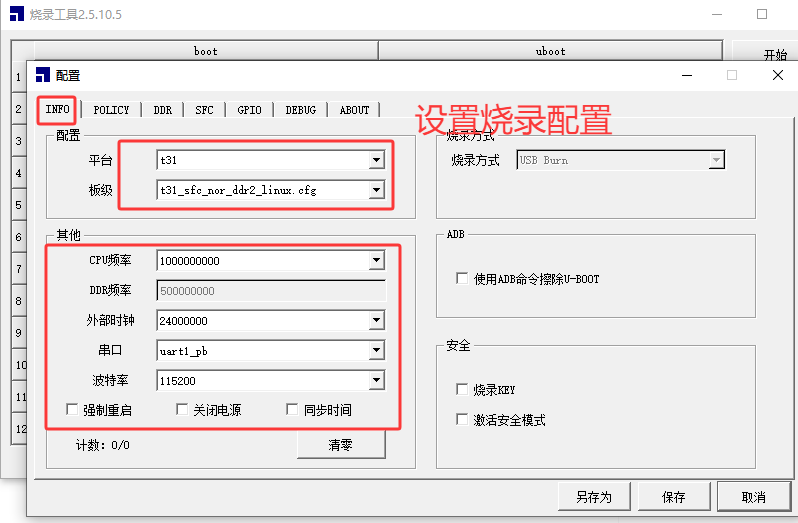Maximize the 烧录工具 main window
The image size is (798, 523).
pos(762,14)
